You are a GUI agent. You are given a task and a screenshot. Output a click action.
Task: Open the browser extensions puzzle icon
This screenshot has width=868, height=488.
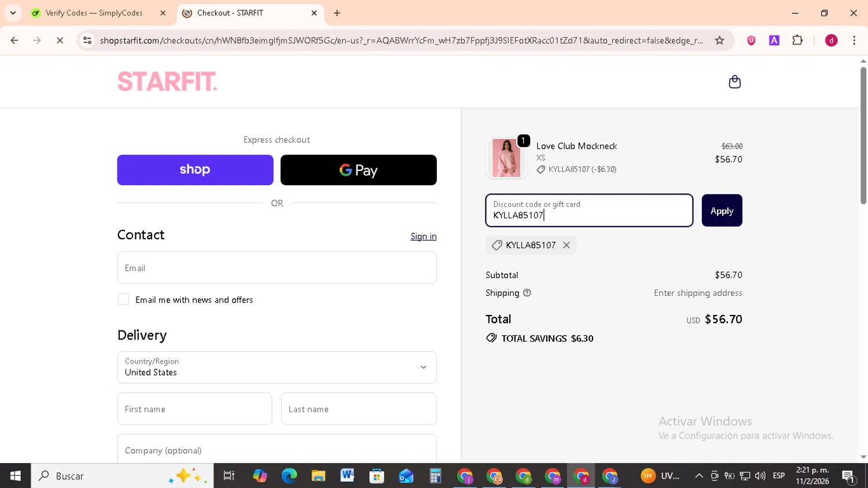[797, 41]
